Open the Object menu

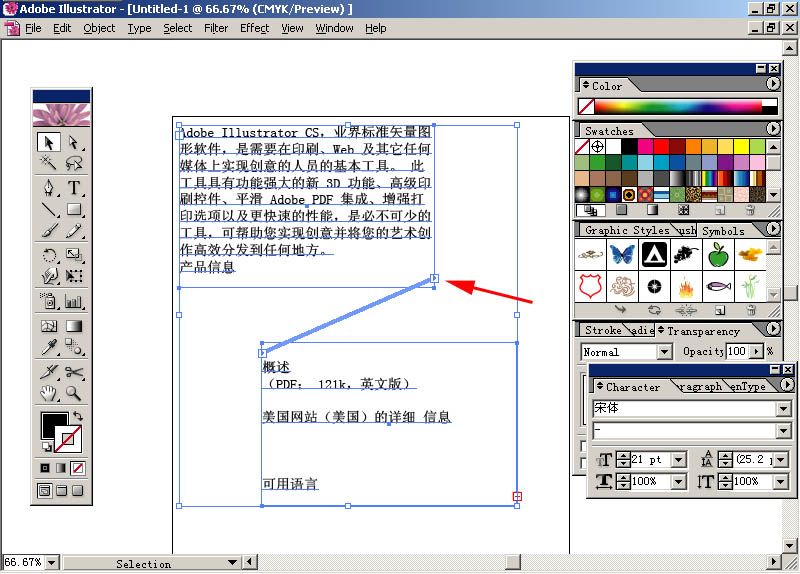[x=99, y=29]
